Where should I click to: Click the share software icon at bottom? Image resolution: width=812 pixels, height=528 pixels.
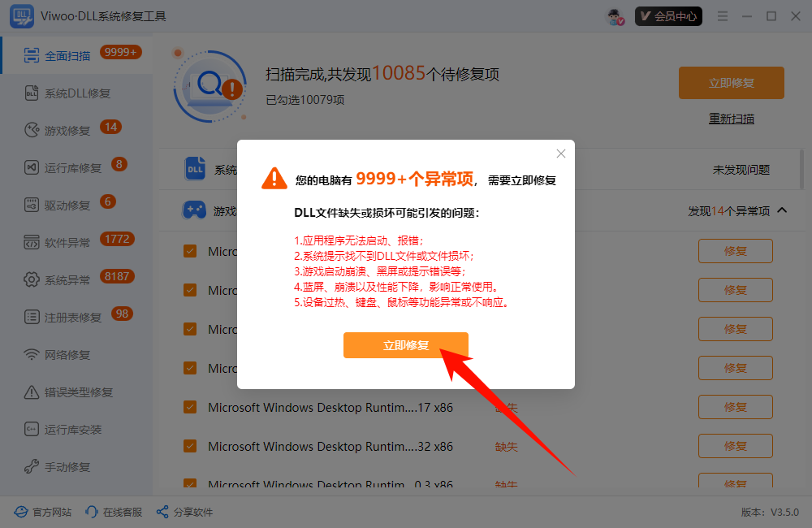coord(162,512)
